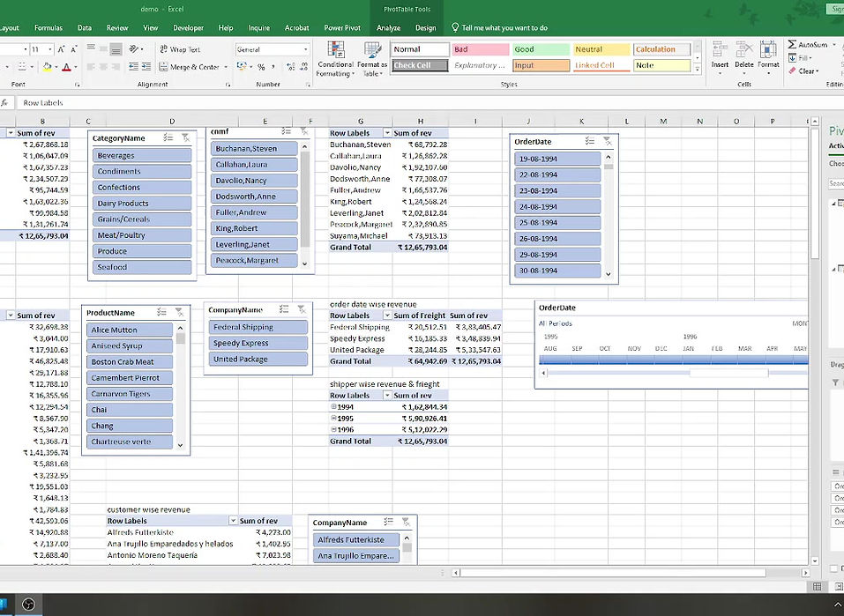844x616 pixels.
Task: Clear filter on the ProductName slicer
Action: 179,312
